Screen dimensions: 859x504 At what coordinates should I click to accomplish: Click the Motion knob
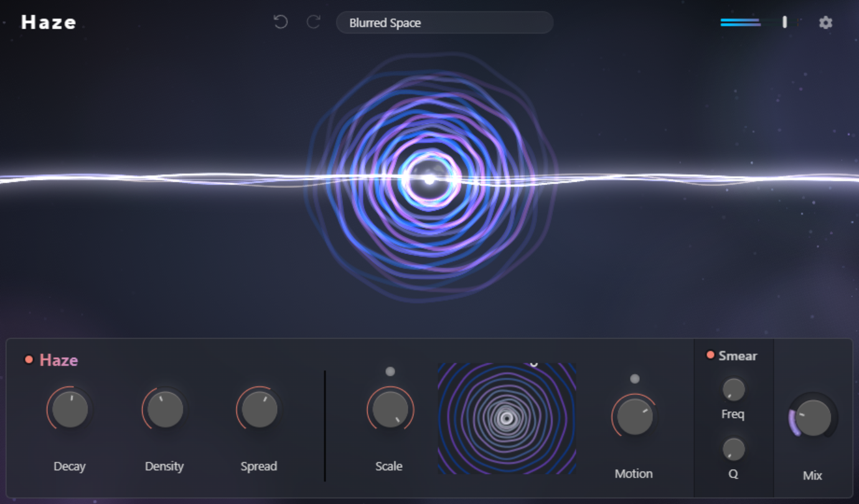(634, 416)
